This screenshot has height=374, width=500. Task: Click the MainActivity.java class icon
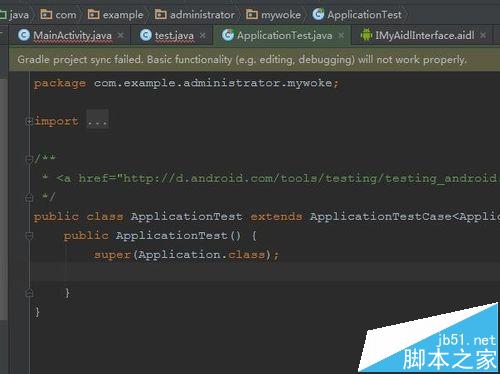coord(24,35)
